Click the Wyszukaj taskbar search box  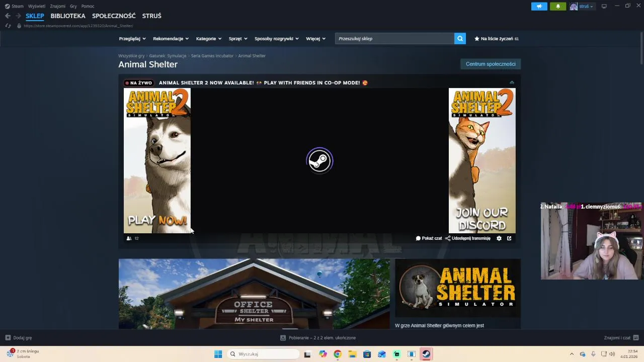263,354
